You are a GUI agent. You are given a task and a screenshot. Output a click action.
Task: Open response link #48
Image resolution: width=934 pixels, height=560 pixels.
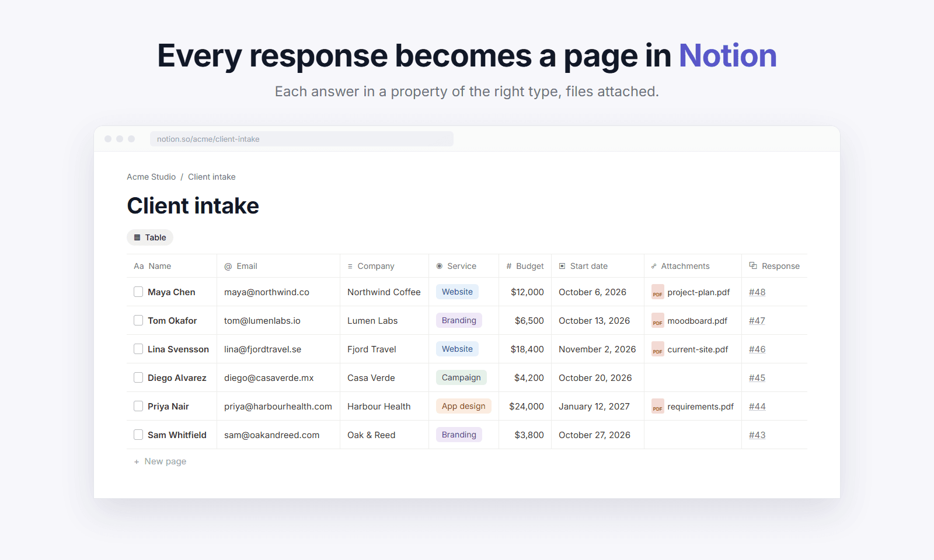coord(757,292)
